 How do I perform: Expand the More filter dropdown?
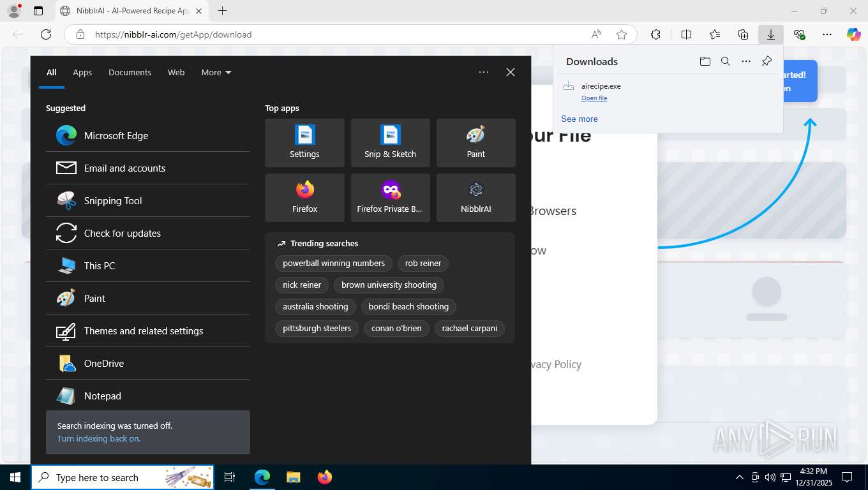[216, 72]
